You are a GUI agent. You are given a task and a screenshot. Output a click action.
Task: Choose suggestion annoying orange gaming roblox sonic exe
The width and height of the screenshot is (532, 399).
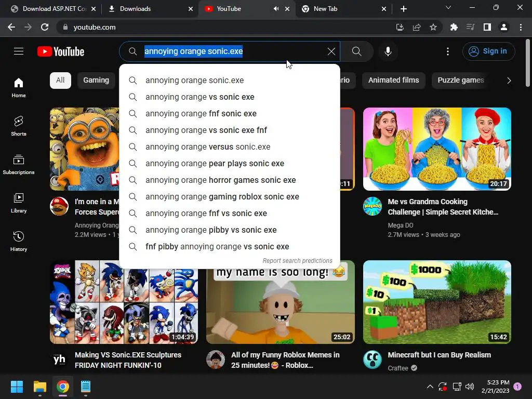tap(230, 197)
